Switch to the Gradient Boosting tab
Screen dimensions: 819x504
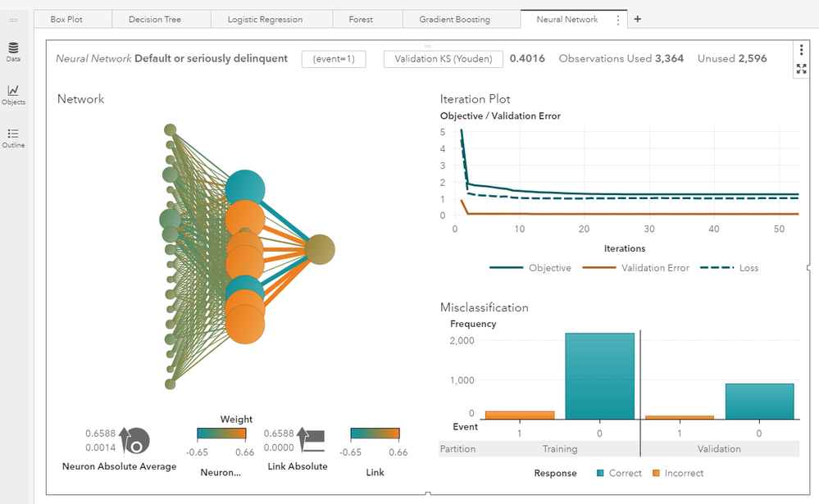tap(454, 20)
